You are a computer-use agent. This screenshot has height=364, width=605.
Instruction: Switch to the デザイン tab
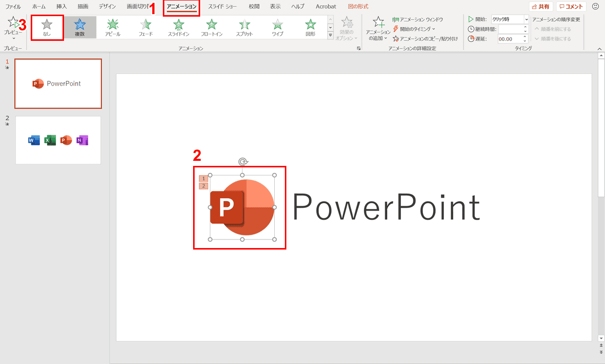pyautogui.click(x=107, y=7)
